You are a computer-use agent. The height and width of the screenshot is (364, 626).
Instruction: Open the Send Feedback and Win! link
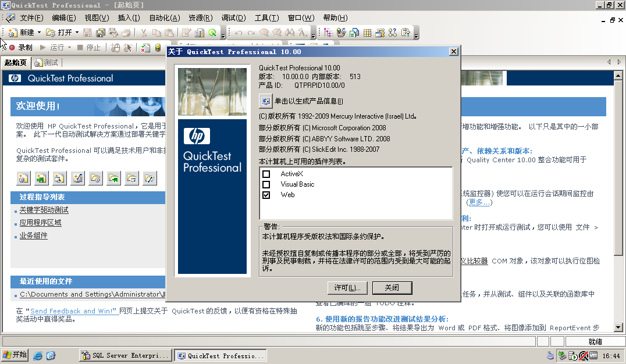pos(73,311)
